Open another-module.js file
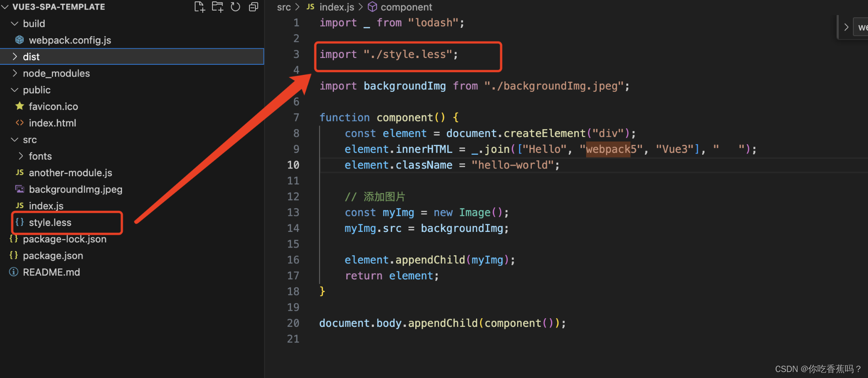Screen dimensions: 868x378 click(x=70, y=173)
